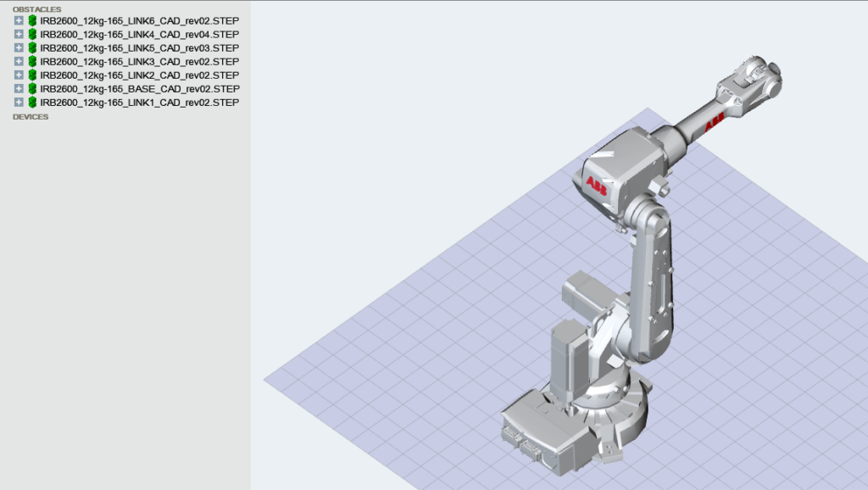The height and width of the screenshot is (490, 868).
Task: Click green model icon of LINK4 STEP file
Action: (x=33, y=34)
